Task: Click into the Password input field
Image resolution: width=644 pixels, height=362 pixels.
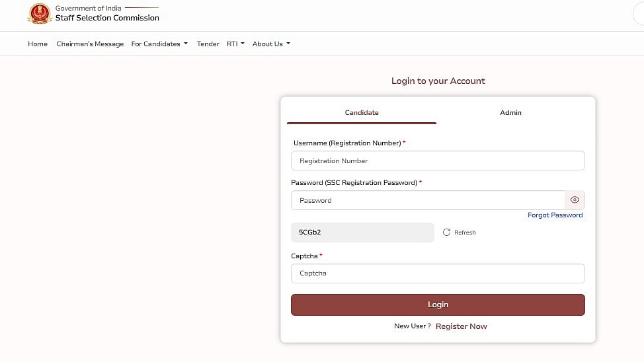Action: click(x=427, y=200)
